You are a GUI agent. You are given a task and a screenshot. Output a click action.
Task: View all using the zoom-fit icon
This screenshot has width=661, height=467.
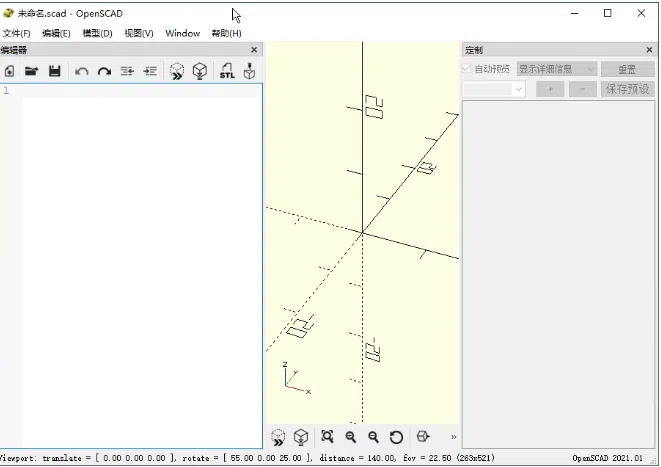pos(328,437)
